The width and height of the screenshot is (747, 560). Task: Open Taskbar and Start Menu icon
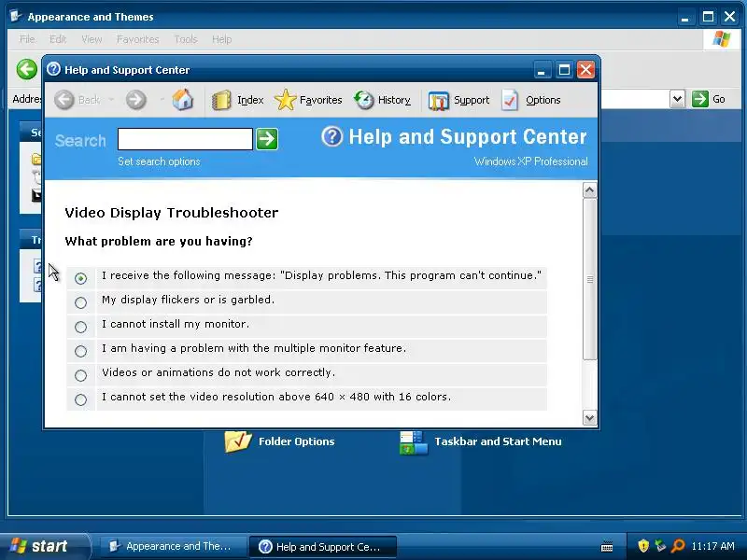click(414, 442)
